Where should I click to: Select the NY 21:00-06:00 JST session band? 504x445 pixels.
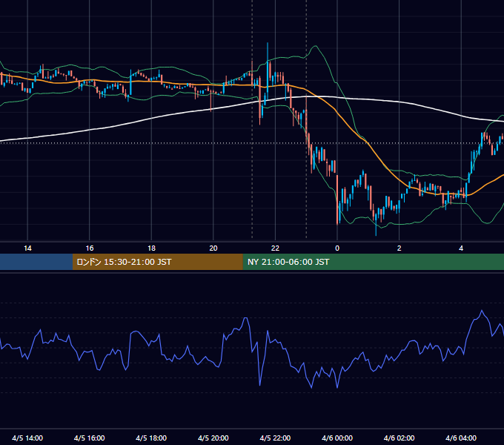coord(373,262)
